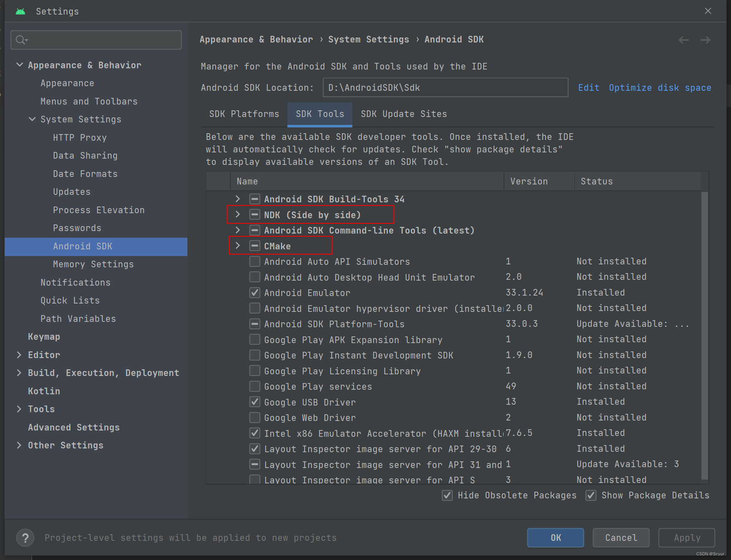
Task: Check Android Auto Desktop Head Unit Emulator
Action: pyautogui.click(x=254, y=277)
